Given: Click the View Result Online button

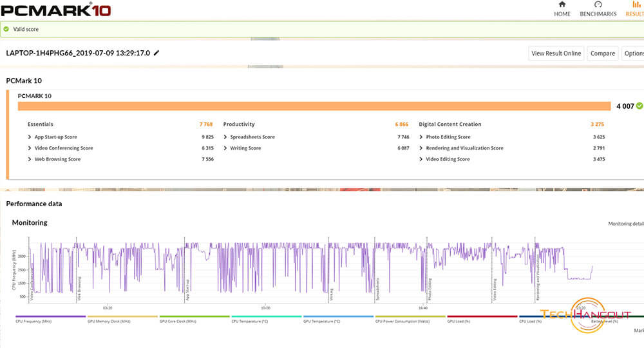Looking at the screenshot, I should click(556, 53).
